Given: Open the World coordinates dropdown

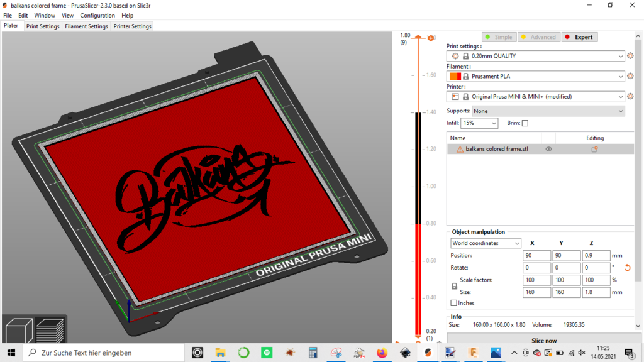Looking at the screenshot, I should click(x=486, y=243).
